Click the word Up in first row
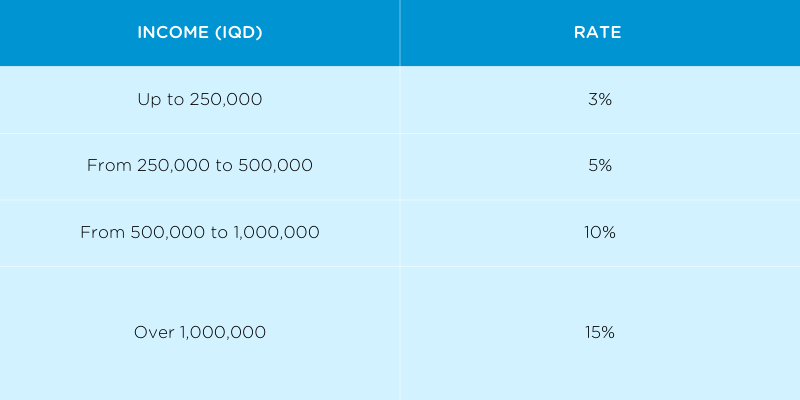This screenshot has width=800, height=400. (x=148, y=100)
